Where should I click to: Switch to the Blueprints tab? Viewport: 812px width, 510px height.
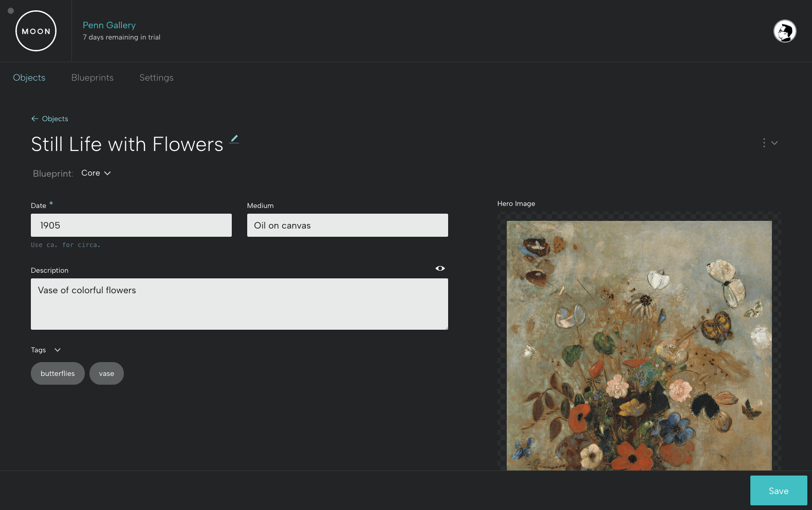(93, 78)
